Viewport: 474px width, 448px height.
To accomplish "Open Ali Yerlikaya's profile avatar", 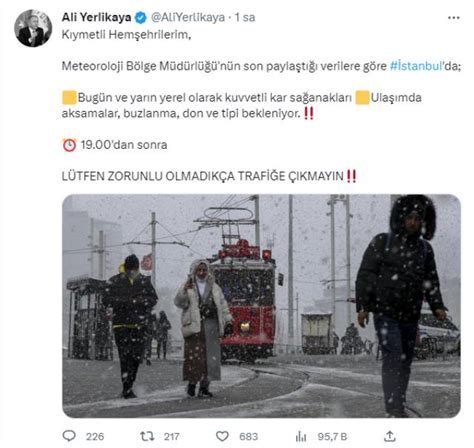I will [x=33, y=28].
